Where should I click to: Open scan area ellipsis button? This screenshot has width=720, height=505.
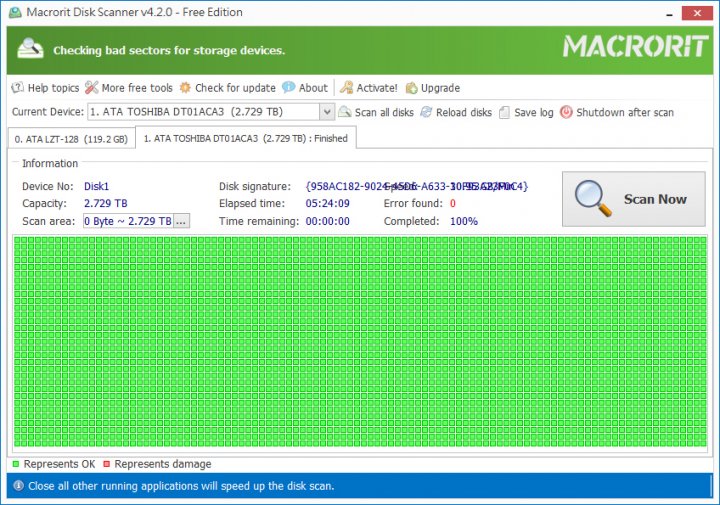[181, 221]
